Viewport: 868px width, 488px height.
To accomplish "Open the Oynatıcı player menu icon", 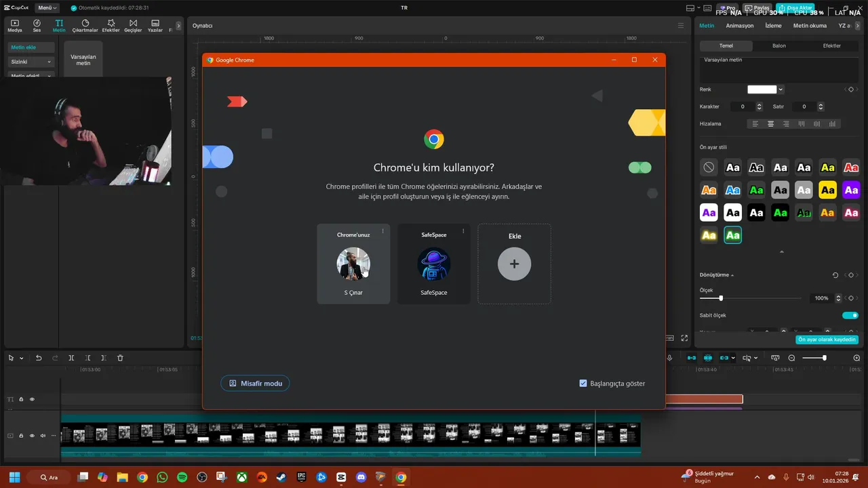I will pyautogui.click(x=681, y=26).
